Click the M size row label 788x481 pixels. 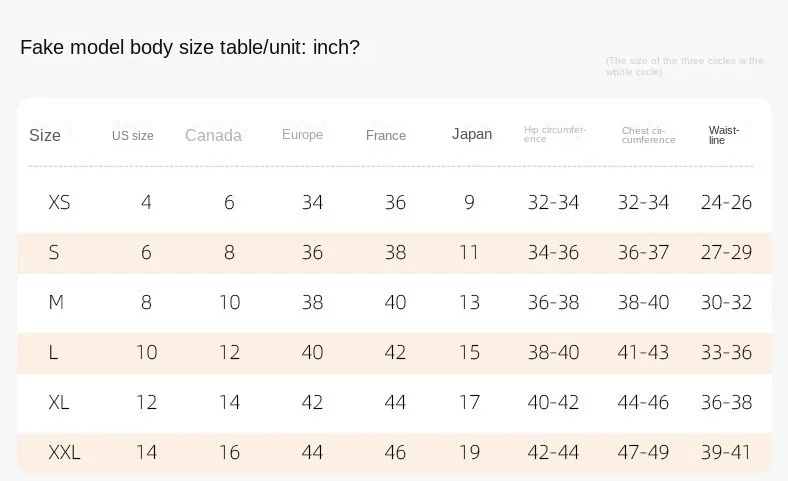point(56,302)
